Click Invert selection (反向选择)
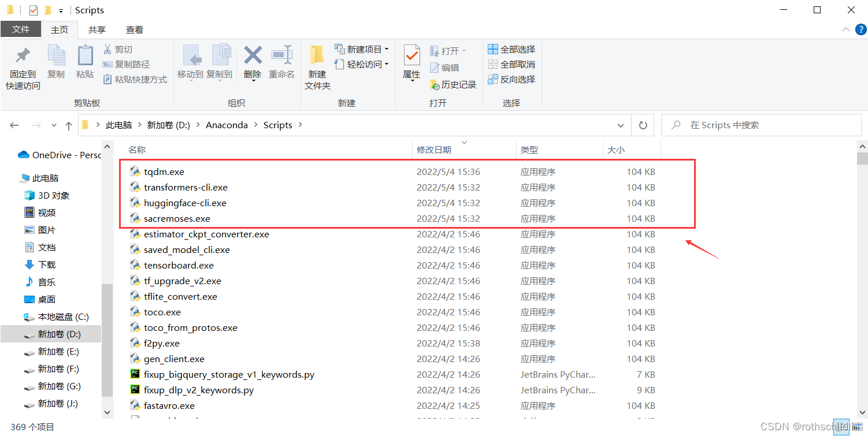The image size is (868, 436). (511, 79)
